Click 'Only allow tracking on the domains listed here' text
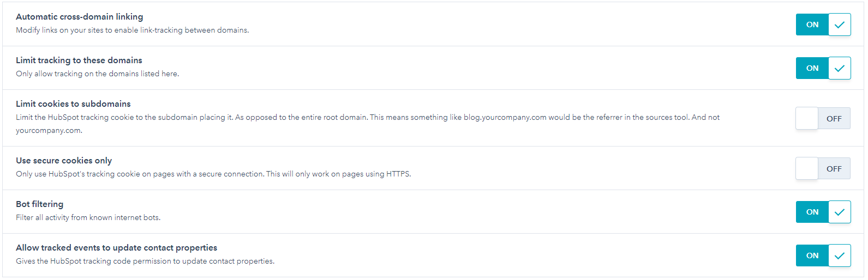This screenshot has width=868, height=280. [x=98, y=74]
